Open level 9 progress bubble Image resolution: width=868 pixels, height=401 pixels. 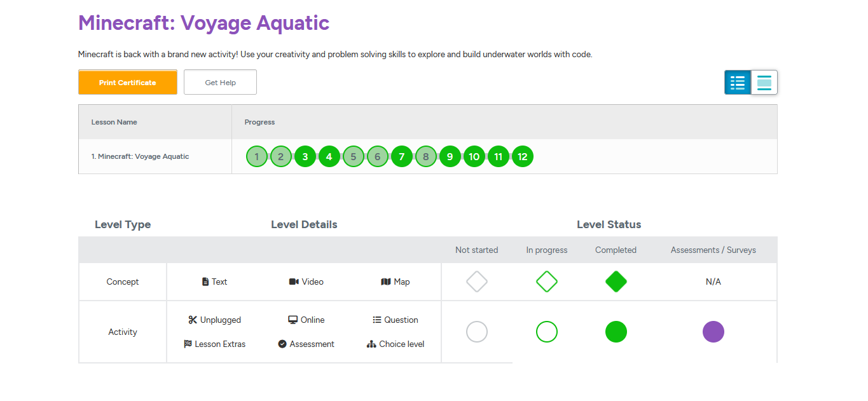pyautogui.click(x=450, y=156)
